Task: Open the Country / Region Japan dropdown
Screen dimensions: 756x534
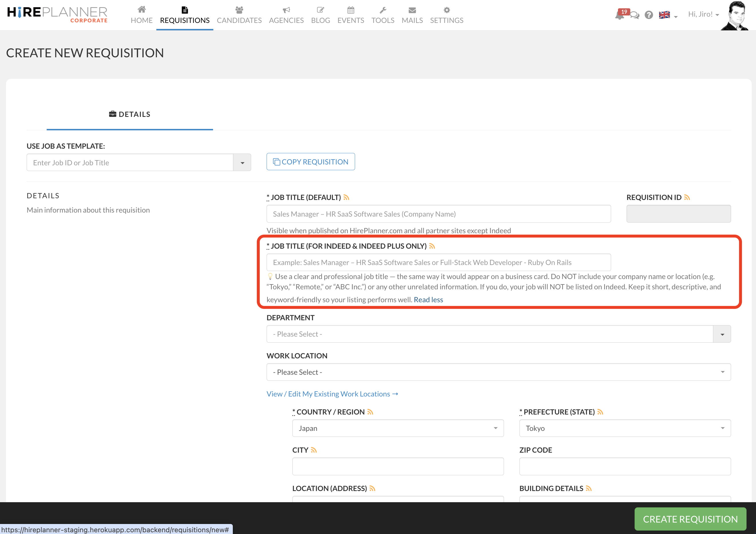Action: (x=398, y=428)
